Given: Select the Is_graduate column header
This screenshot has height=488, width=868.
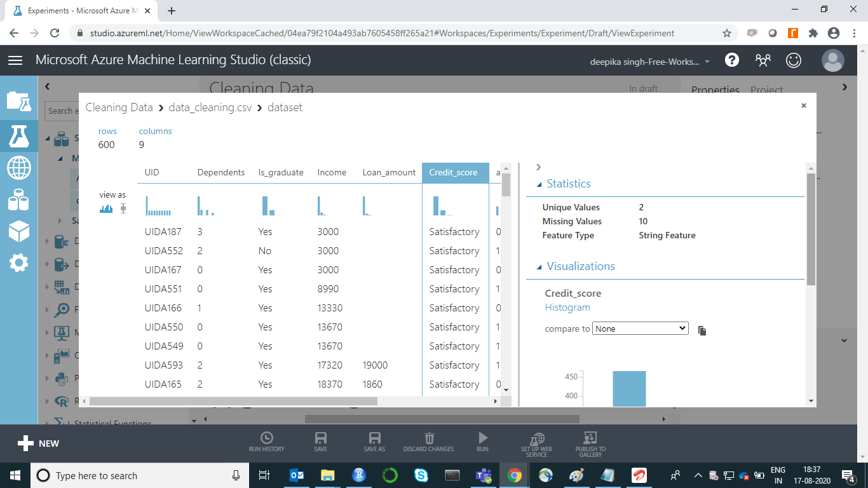Looking at the screenshot, I should 281,172.
